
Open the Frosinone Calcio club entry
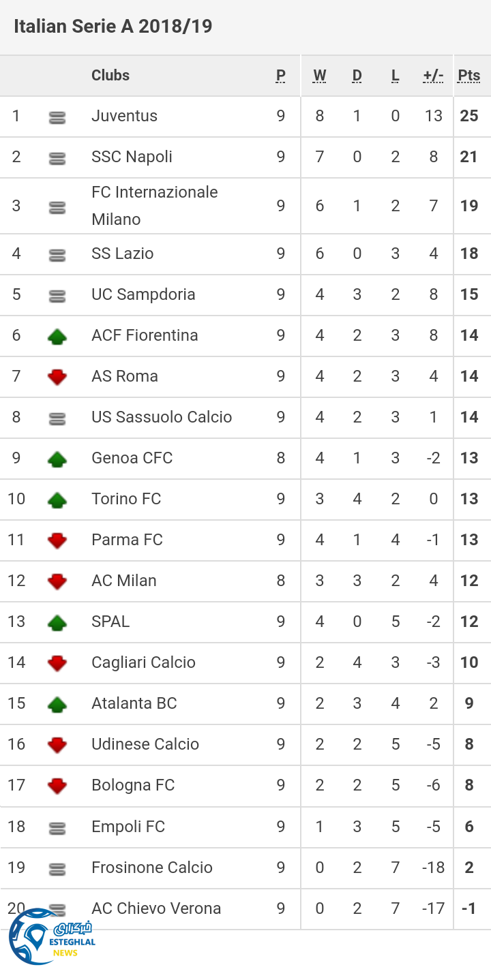(152, 868)
